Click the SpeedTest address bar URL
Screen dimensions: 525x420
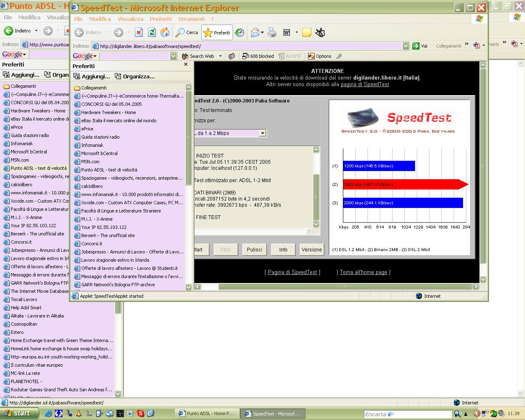(x=250, y=46)
